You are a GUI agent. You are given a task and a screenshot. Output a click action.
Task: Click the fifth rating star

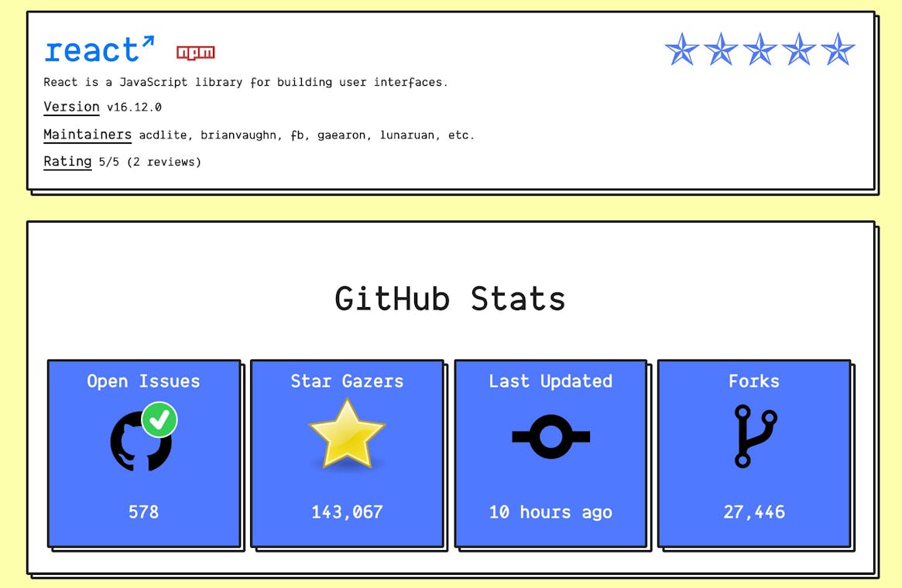(839, 49)
